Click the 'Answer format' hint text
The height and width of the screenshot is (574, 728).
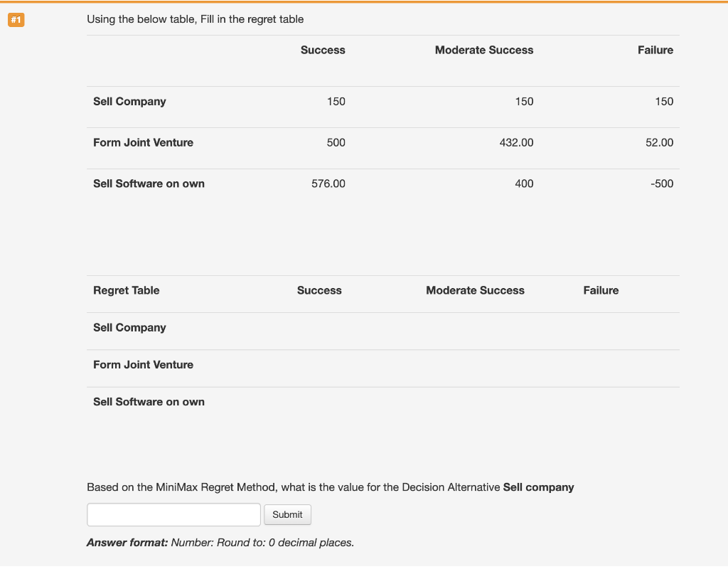pyautogui.click(x=220, y=543)
